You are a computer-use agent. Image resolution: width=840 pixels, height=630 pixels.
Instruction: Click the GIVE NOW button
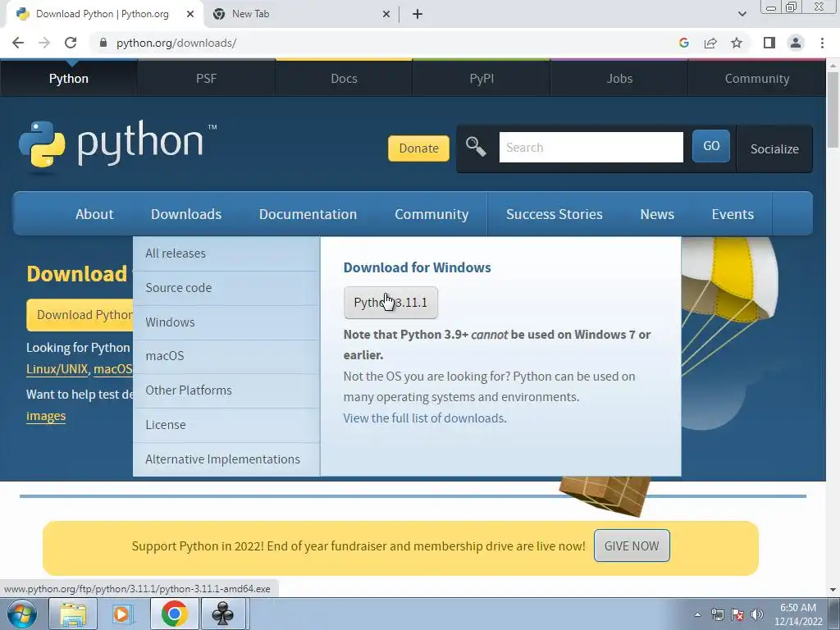coord(632,546)
